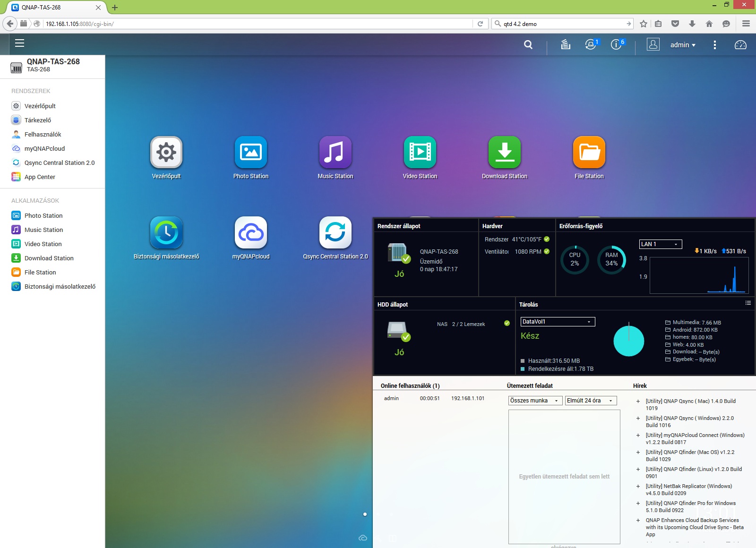Click the first desktop page indicator dot
Viewport: 756px width, 548px height.
(x=365, y=514)
